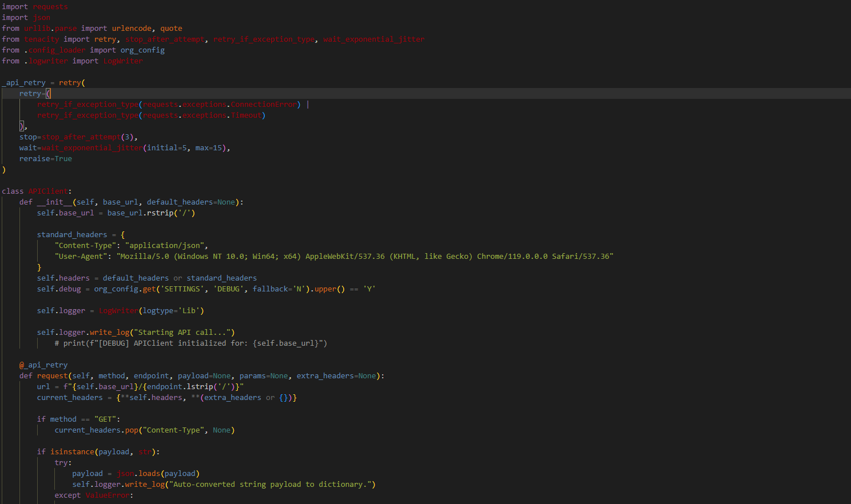The width and height of the screenshot is (851, 504).
Task: Click the 'class APIClient:' declaration
Action: [37, 191]
